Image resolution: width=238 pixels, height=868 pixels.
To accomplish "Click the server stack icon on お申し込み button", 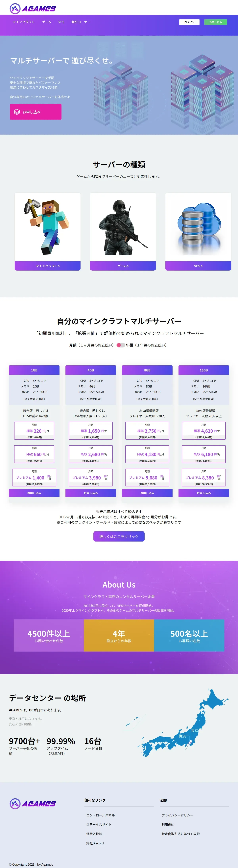I will click(17, 112).
